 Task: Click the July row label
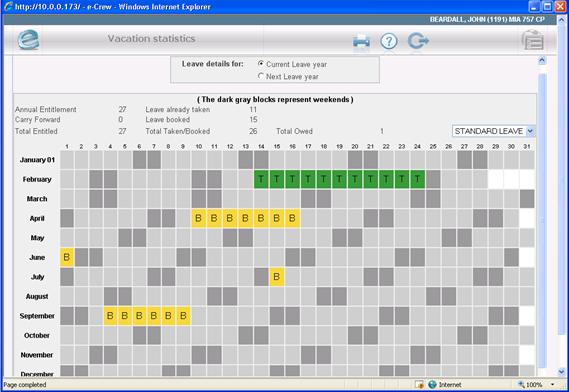pos(37,277)
